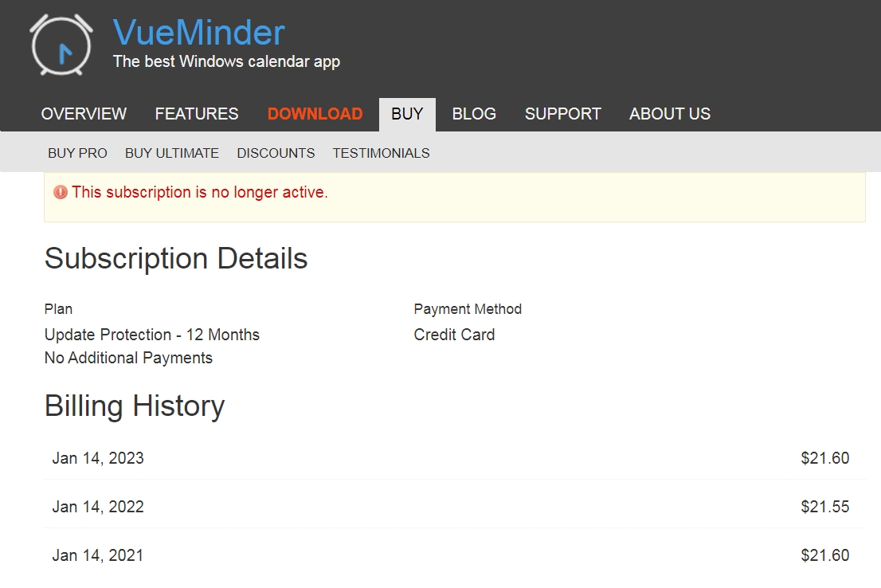This screenshot has height=588, width=881.
Task: View the Discounts submenu link
Action: 276,153
